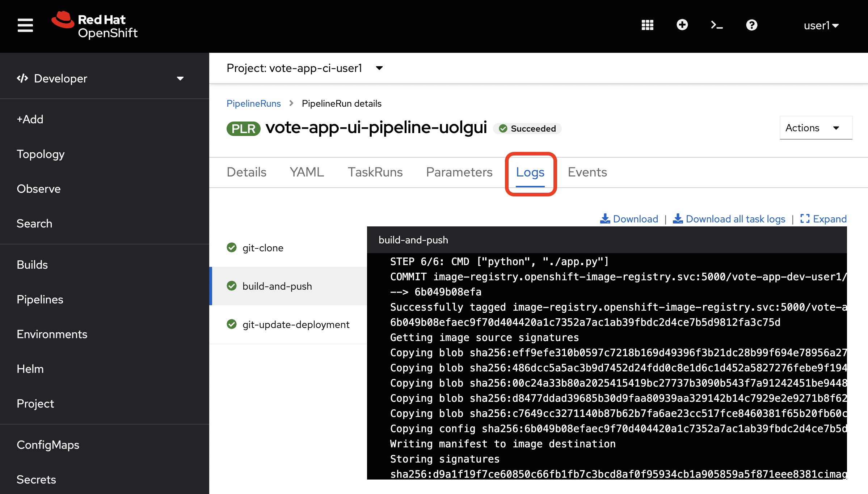This screenshot has width=868, height=494.
Task: Open Project in the sidebar
Action: click(35, 404)
